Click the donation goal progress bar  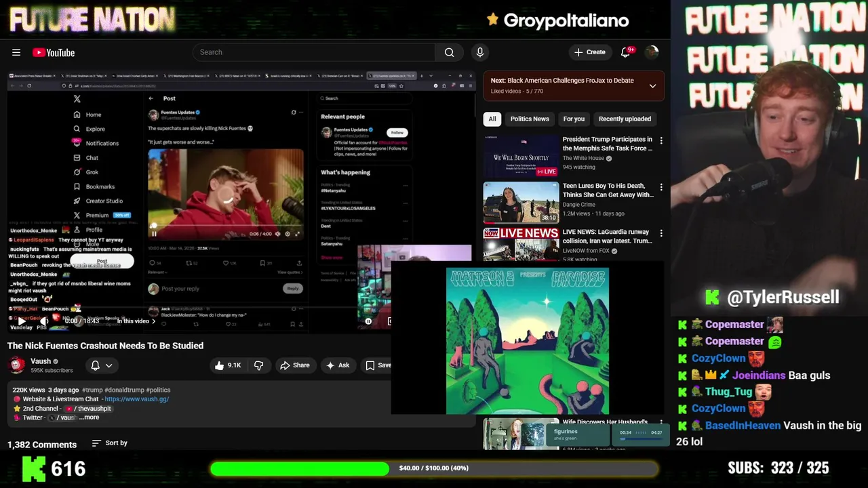coord(434,468)
